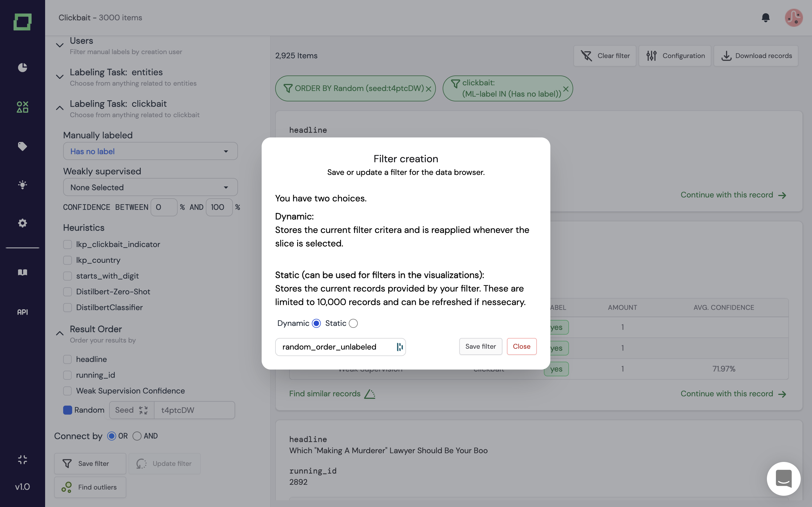Open the heuristics lightbulb sidebar icon
Image resolution: width=812 pixels, height=507 pixels.
(x=23, y=185)
